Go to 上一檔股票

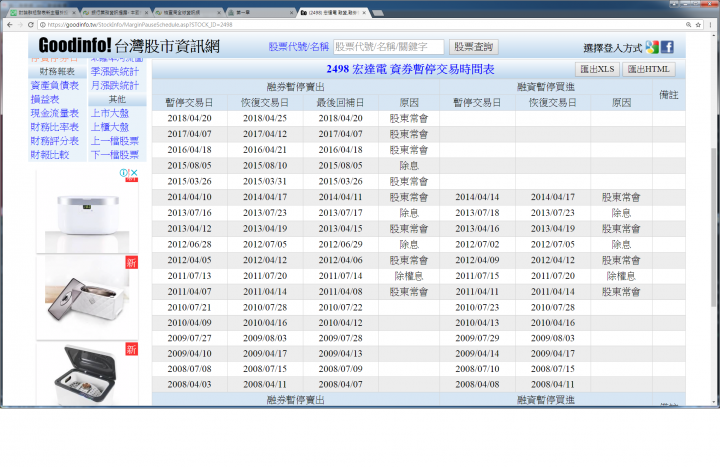point(114,141)
